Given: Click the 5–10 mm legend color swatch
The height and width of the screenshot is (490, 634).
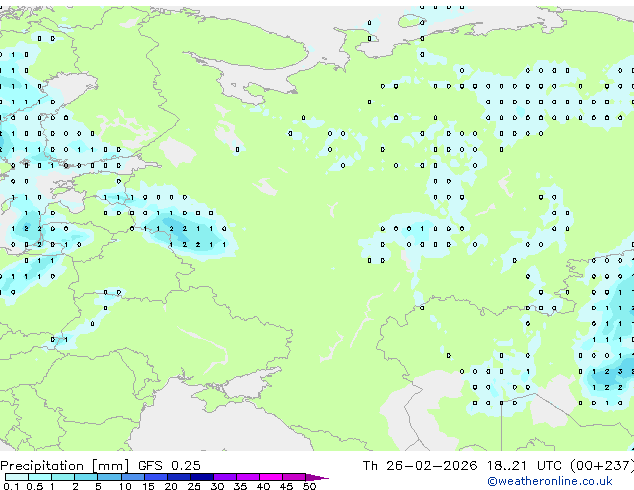Looking at the screenshot, I should click(109, 477).
